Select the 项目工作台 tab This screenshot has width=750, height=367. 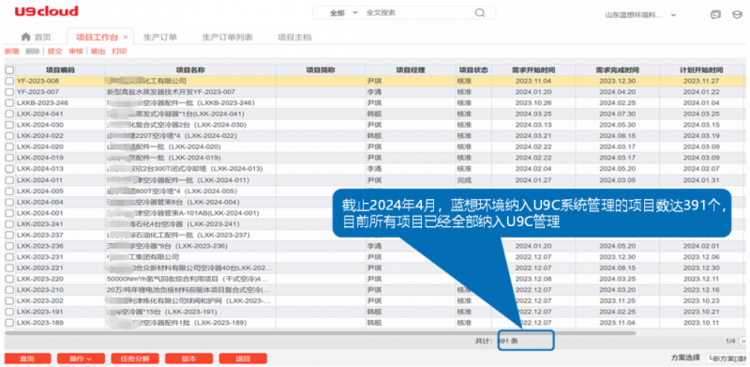[x=97, y=37]
